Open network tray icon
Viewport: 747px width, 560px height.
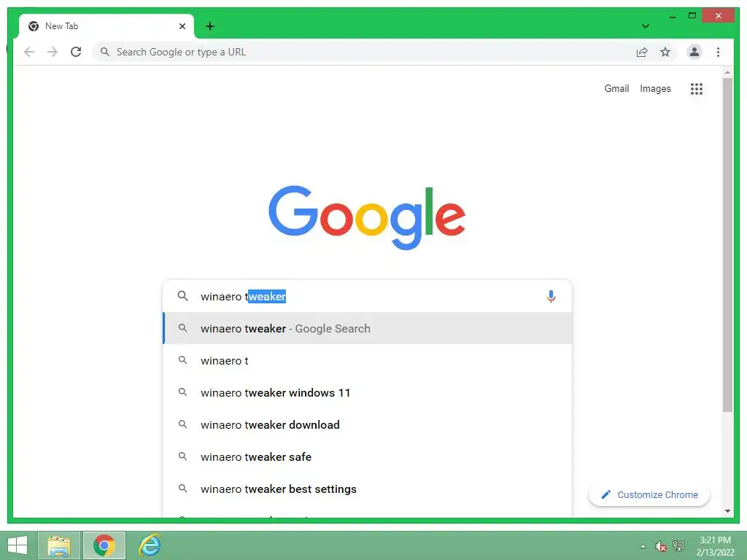[678, 545]
